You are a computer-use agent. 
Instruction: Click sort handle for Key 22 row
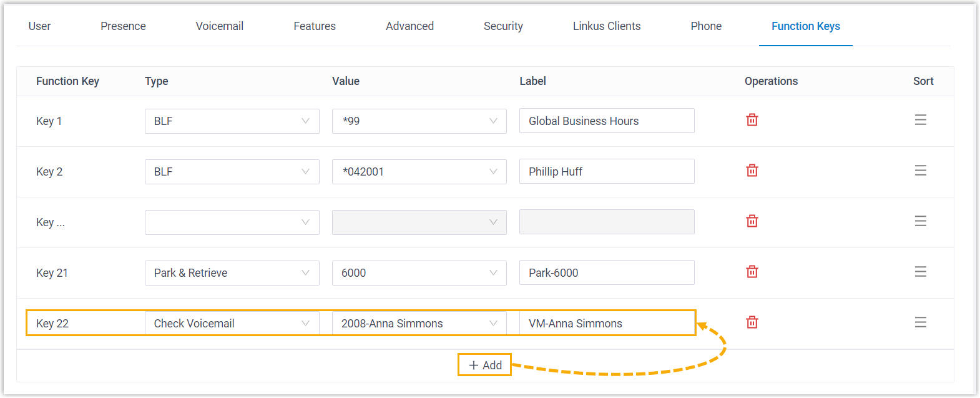point(920,322)
